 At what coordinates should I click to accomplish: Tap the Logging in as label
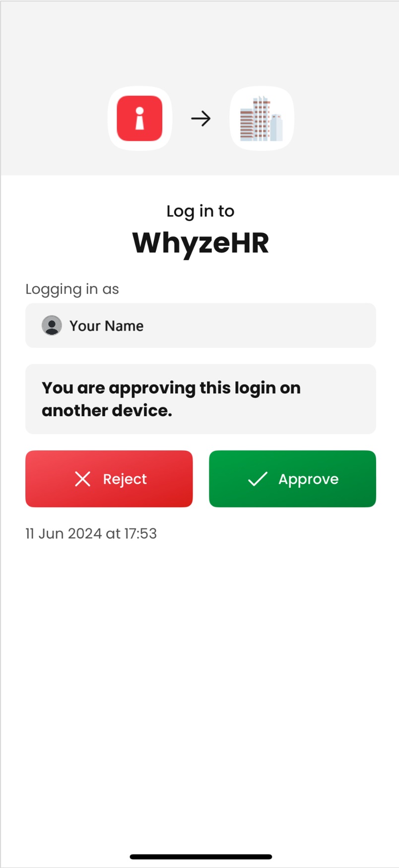[72, 289]
